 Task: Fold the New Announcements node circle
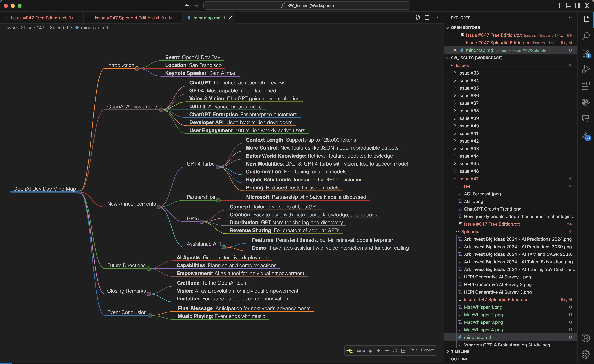coord(159,207)
